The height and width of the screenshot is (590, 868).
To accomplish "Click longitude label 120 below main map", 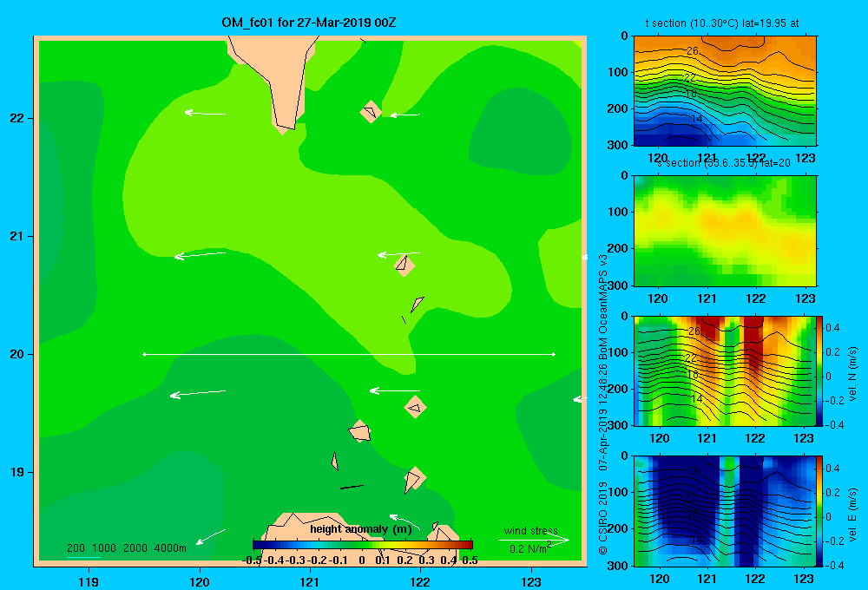I will click(x=200, y=581).
